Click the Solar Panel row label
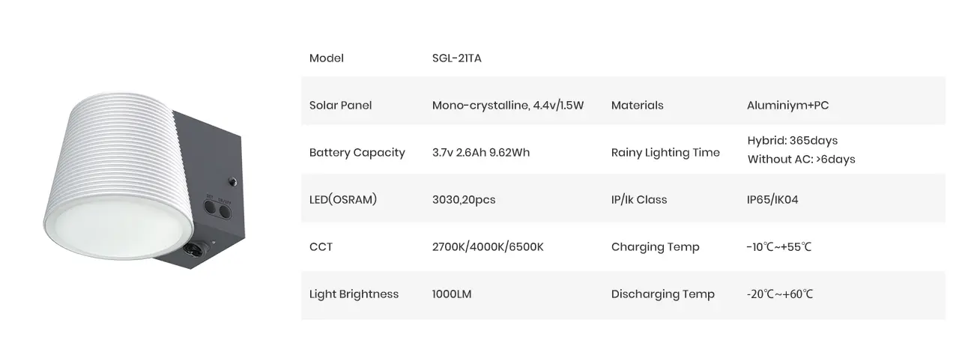This screenshot has width=980, height=361. (x=340, y=106)
